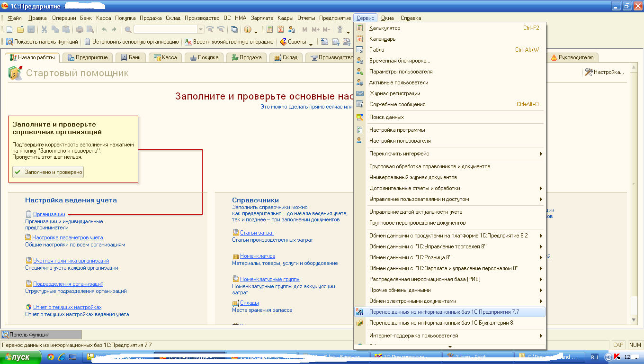Open the Организации link
The image size is (644, 364).
pyautogui.click(x=49, y=214)
